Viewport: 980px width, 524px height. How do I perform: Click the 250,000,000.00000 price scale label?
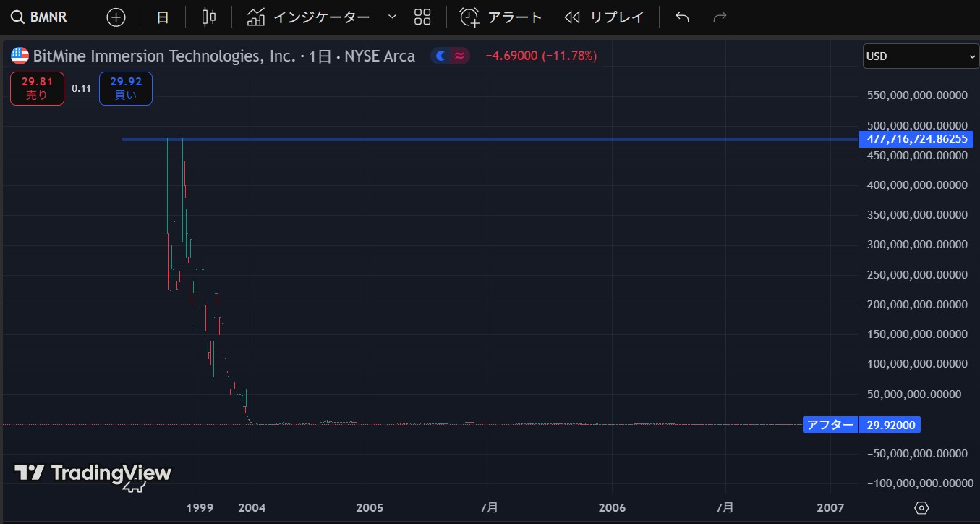917,275
